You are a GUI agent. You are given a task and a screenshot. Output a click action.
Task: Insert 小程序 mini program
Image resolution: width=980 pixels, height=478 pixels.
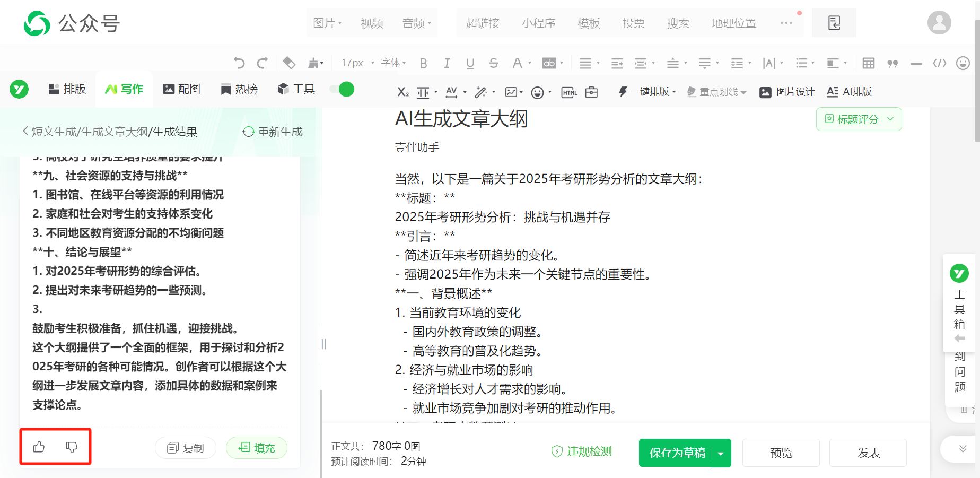[538, 23]
